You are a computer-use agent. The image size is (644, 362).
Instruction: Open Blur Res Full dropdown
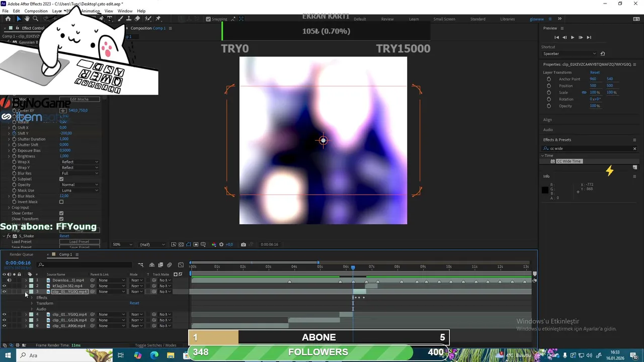[79, 173]
